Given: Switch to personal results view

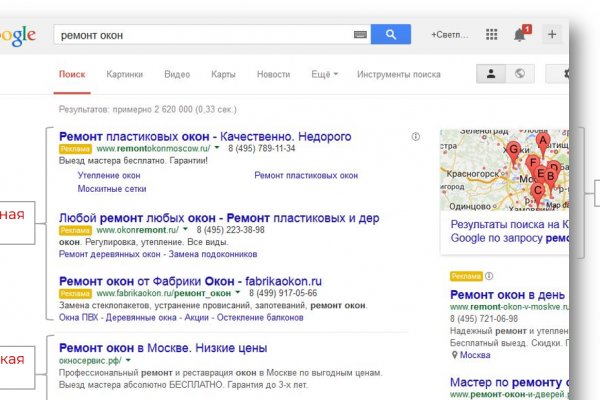Looking at the screenshot, I should (491, 74).
